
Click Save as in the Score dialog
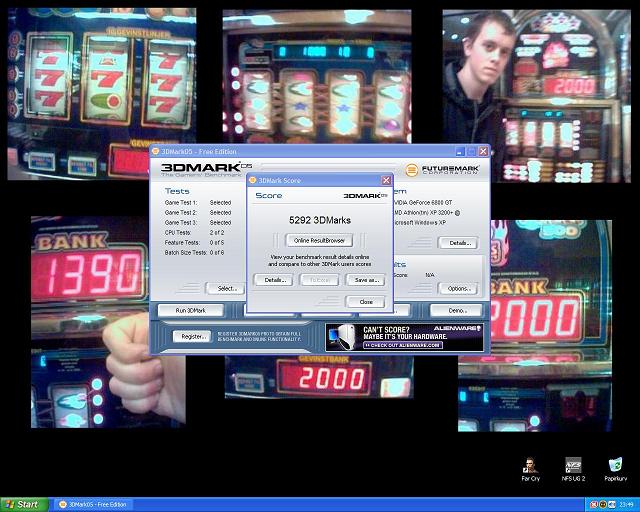366,280
